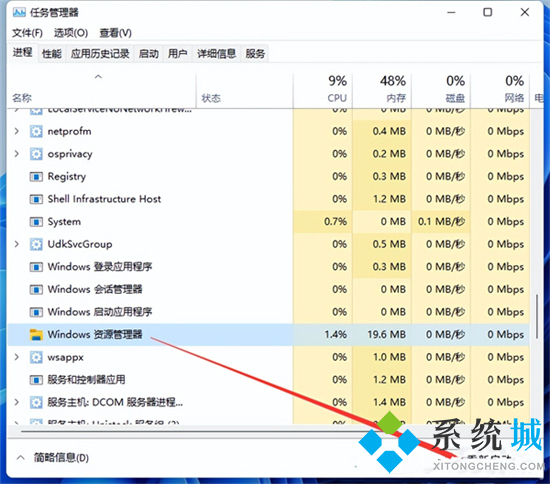Click the 1.0 MB memory value for wsappx
The height and width of the screenshot is (484, 550).
[x=389, y=357]
